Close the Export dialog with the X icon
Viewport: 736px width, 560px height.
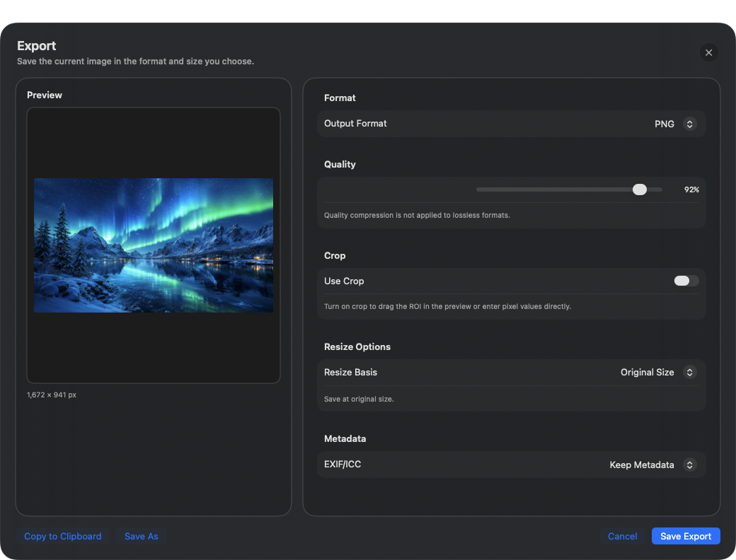708,52
